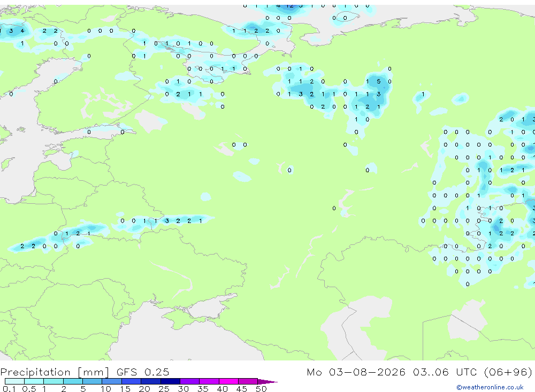
Task: Click the legend swatch between 2 and 5
Action: tap(73, 381)
